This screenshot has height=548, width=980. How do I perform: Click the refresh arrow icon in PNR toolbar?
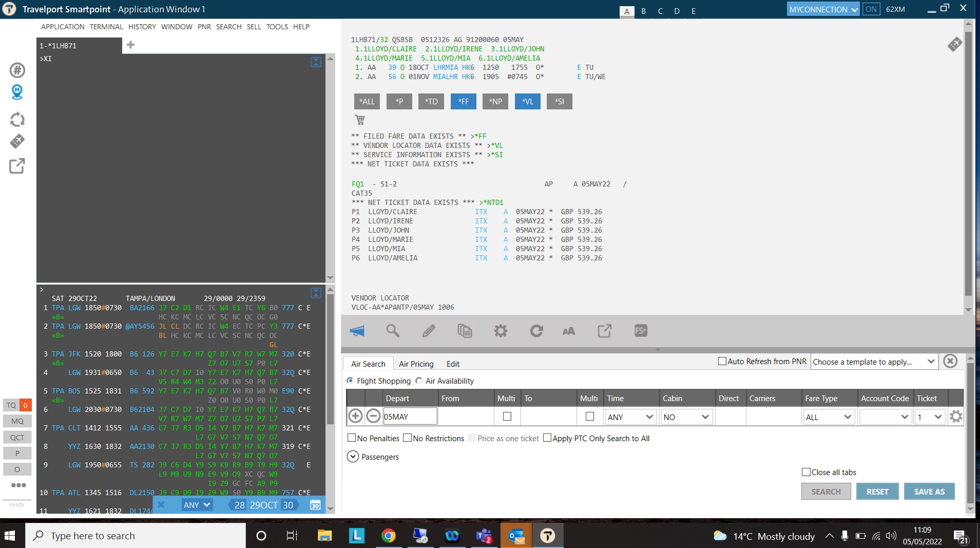point(536,331)
